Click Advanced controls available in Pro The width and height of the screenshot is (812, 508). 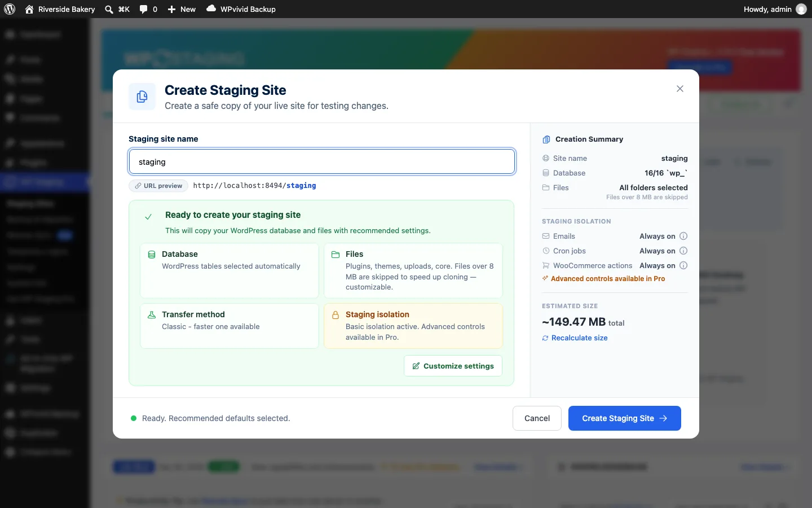coord(603,279)
